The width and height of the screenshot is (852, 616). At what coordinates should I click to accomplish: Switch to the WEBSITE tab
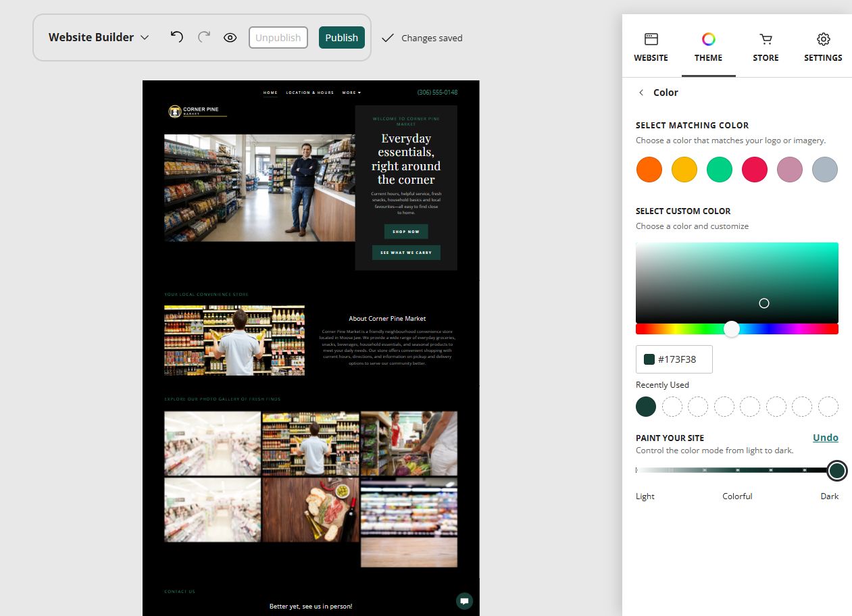[x=651, y=47]
